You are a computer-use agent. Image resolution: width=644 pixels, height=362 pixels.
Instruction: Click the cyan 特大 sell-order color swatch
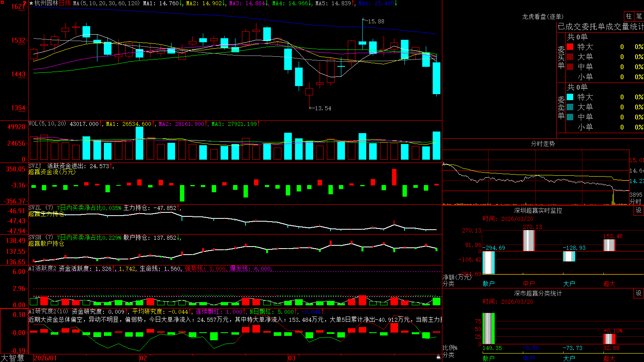pos(570,97)
